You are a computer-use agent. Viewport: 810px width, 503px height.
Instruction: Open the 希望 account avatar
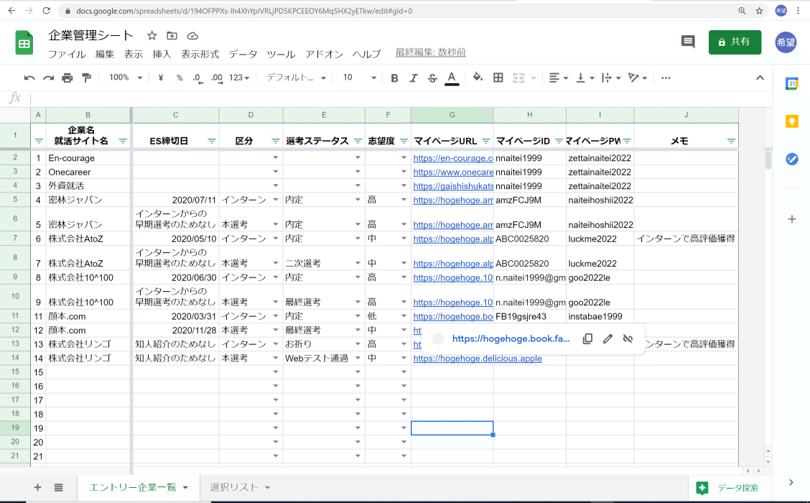click(x=785, y=42)
